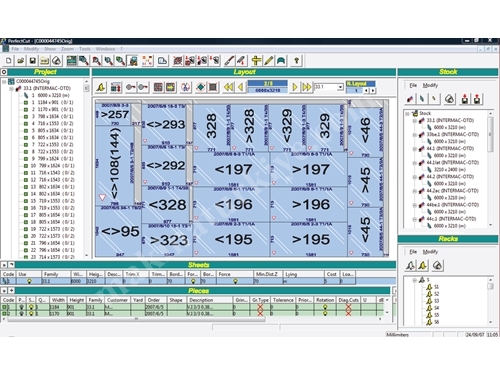500x375 pixels.
Task: Toggle the green checkbox for piece 799 x 1624 (row 10)
Action: pyautogui.click(x=26, y=166)
